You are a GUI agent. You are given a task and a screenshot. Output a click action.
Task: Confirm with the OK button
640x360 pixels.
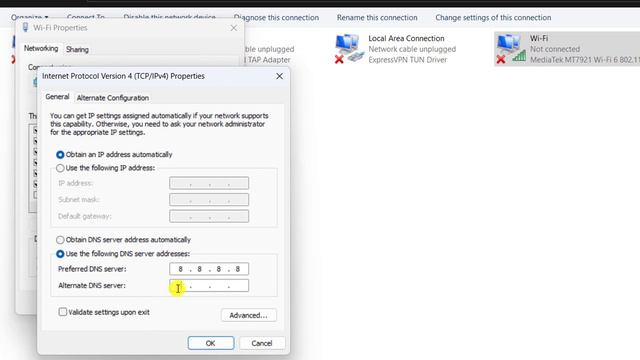click(211, 343)
